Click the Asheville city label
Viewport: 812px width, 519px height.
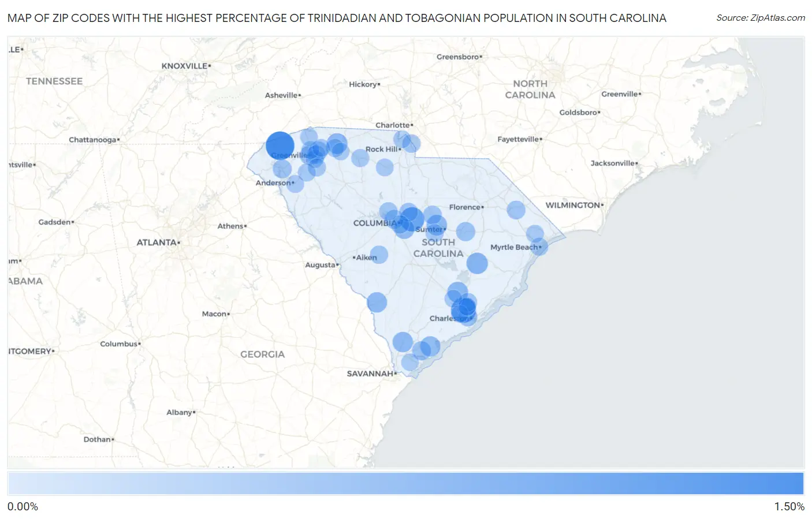click(281, 95)
